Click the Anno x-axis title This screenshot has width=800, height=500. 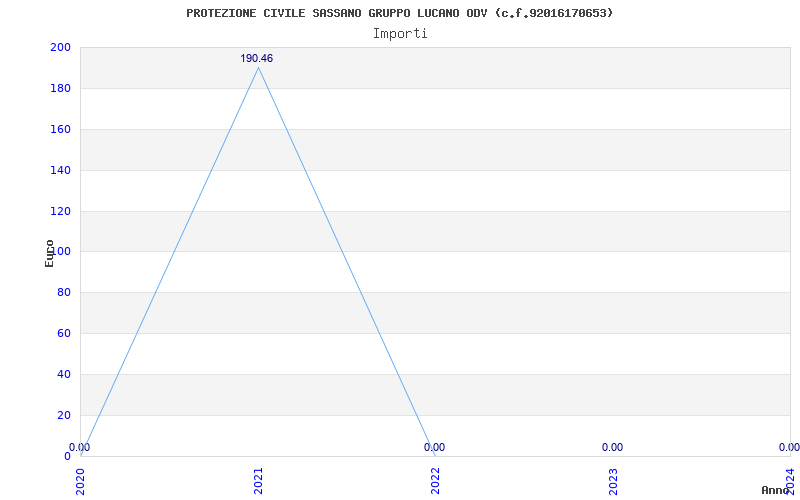click(x=776, y=490)
